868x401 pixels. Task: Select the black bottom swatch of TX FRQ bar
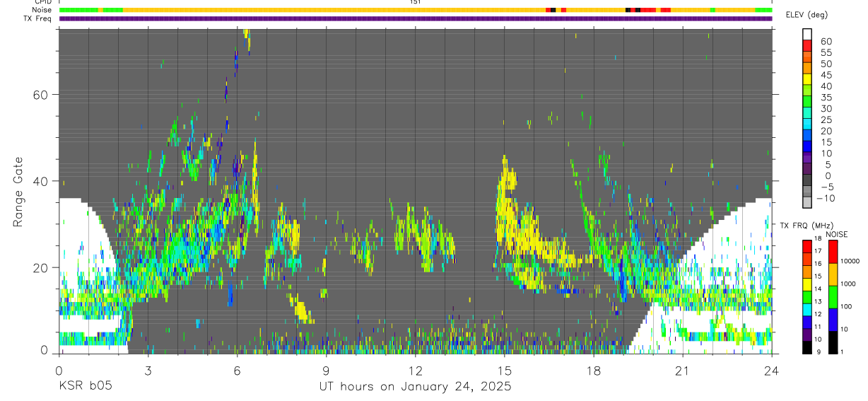click(807, 348)
